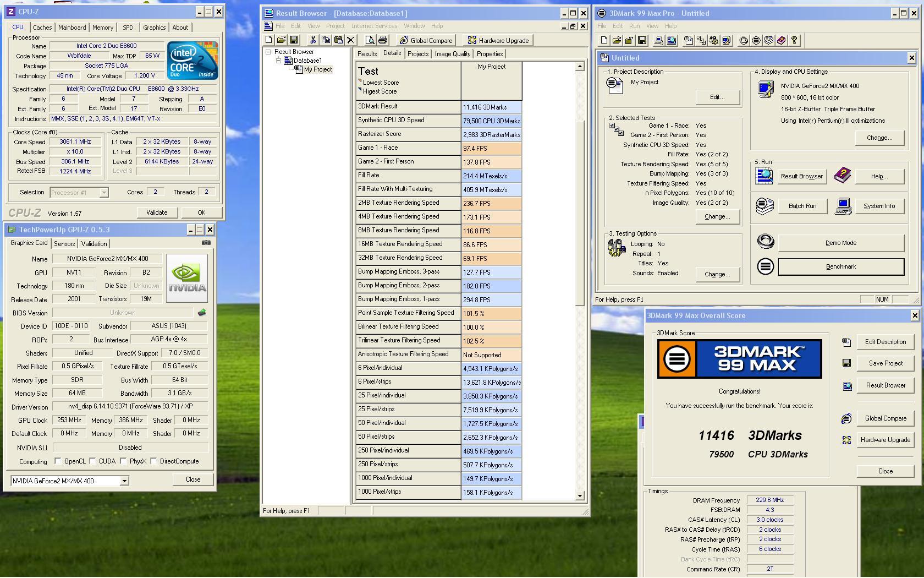
Task: Click GPU-Z screenshot camera icon
Action: pos(206,243)
